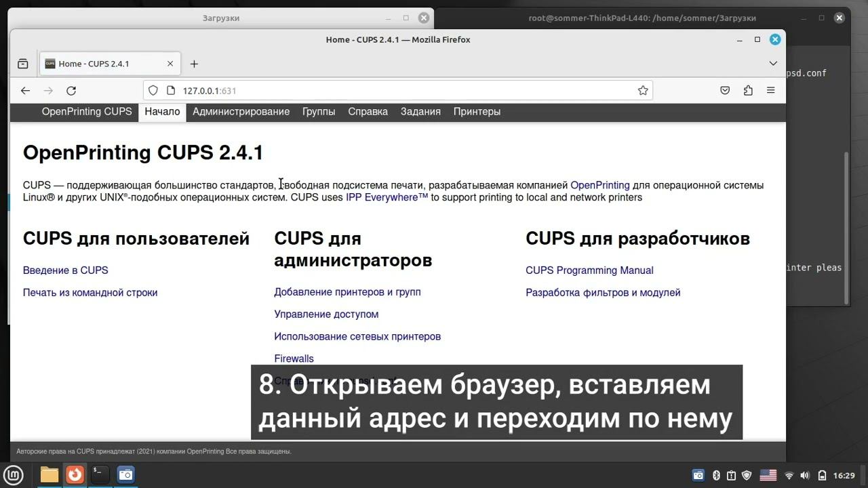Go back with the browser back arrow
Screen dimensions: 868x488
pos(25,90)
